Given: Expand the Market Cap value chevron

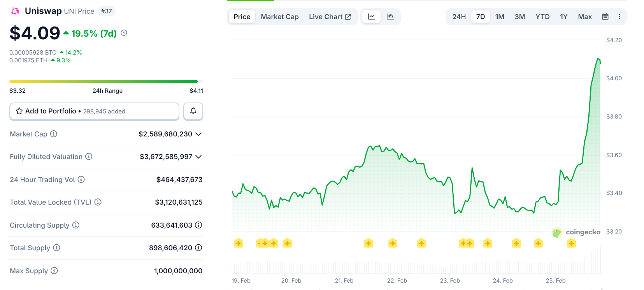Looking at the screenshot, I should (x=198, y=134).
